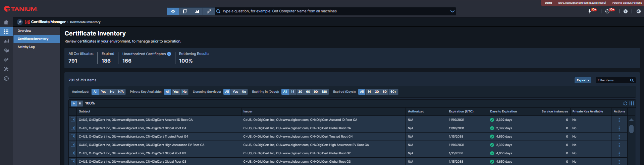The height and width of the screenshot is (165, 644).
Task: Open the lightning bolt notifications icon
Action: pyautogui.click(x=590, y=11)
